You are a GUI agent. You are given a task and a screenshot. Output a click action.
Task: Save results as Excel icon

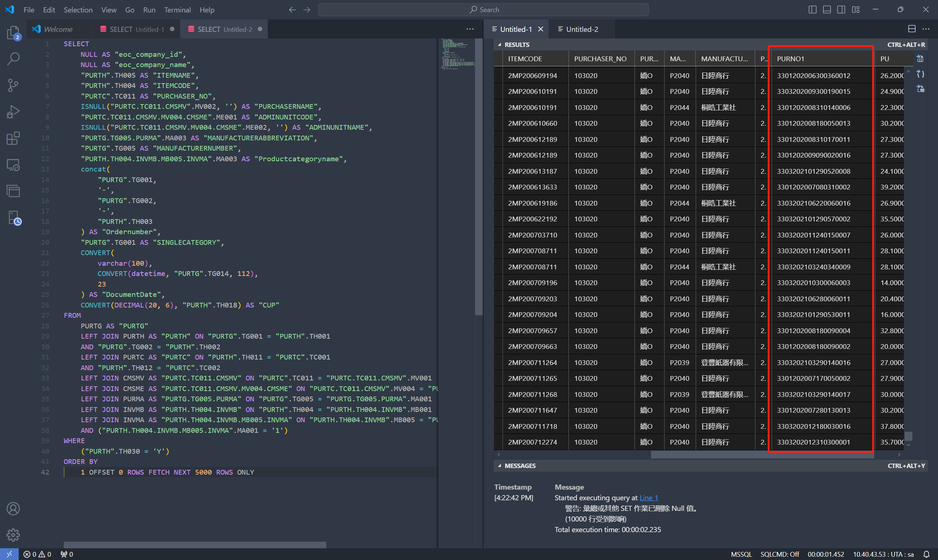coord(920,89)
